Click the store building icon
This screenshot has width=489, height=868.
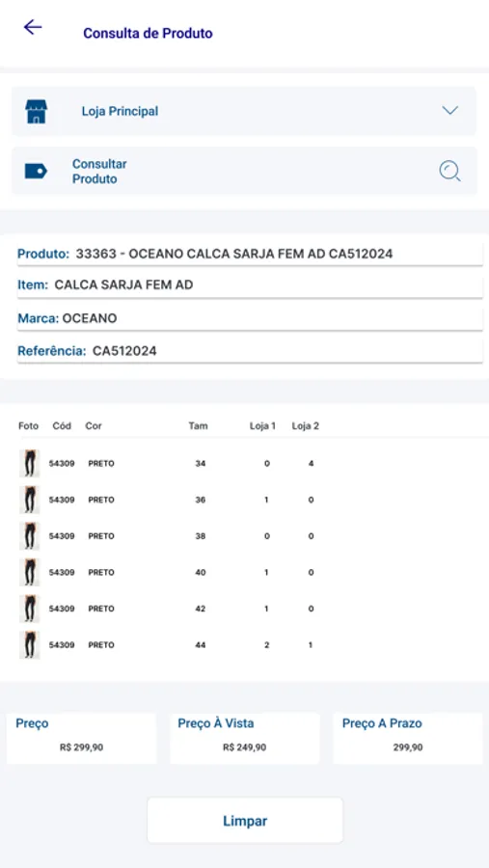tap(37, 111)
